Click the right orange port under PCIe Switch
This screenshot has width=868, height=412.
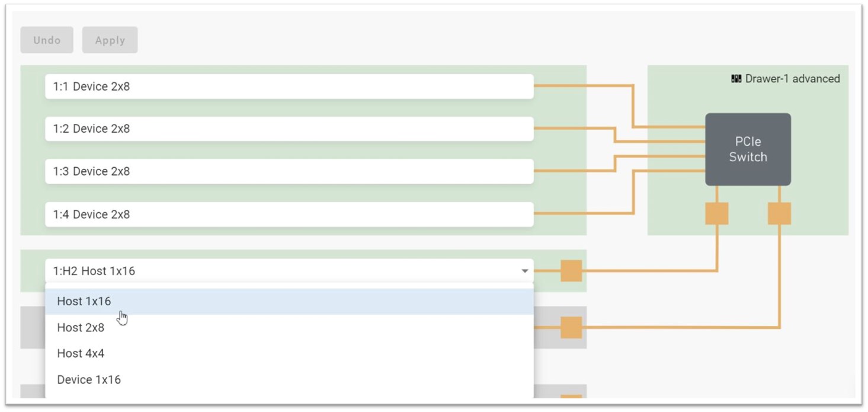point(779,213)
